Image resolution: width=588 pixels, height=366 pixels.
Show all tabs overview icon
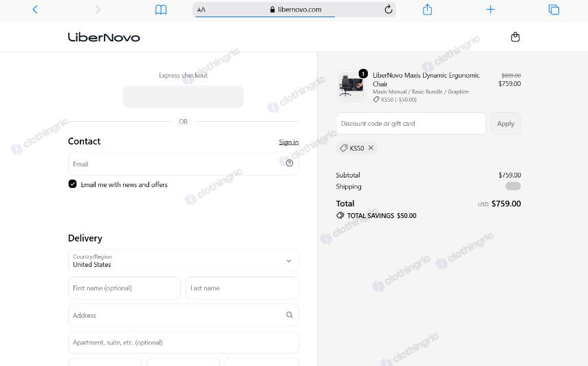click(554, 10)
